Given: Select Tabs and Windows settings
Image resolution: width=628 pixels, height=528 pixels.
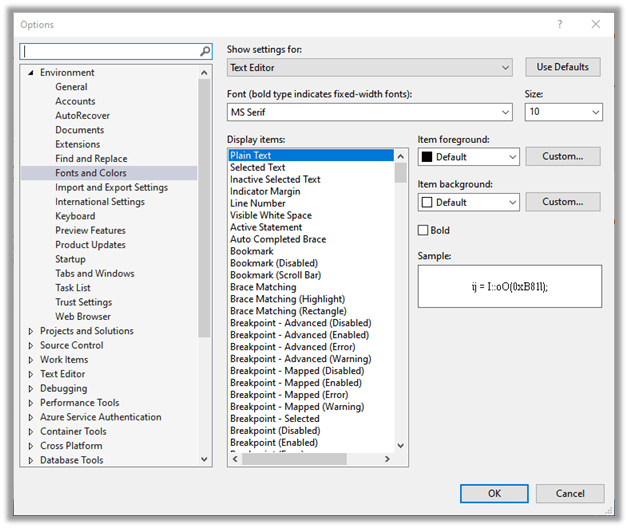Looking at the screenshot, I should point(94,274).
